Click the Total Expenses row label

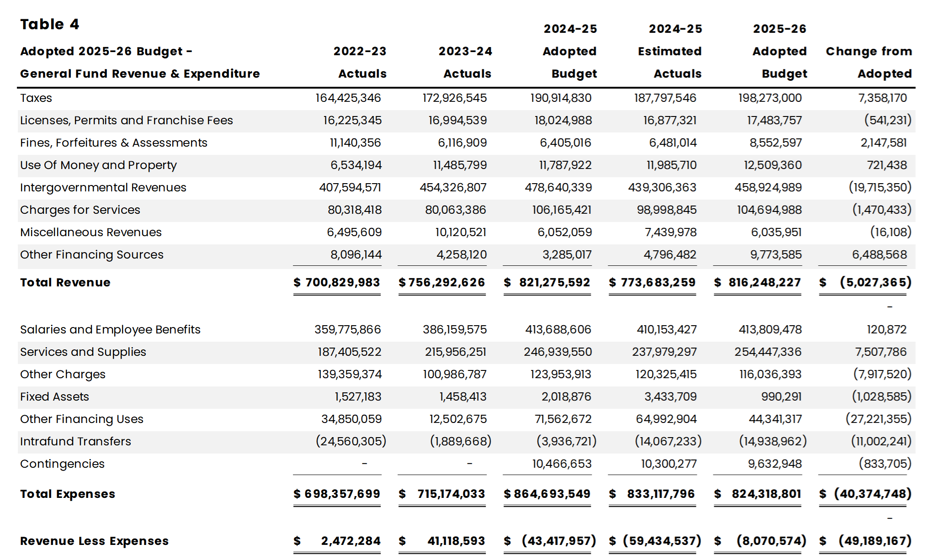pos(68,494)
